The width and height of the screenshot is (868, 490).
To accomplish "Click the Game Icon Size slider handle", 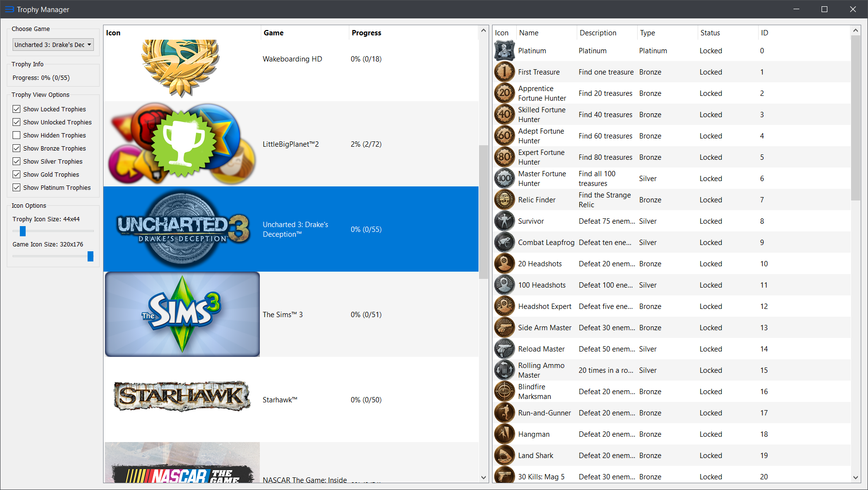I will click(x=90, y=256).
